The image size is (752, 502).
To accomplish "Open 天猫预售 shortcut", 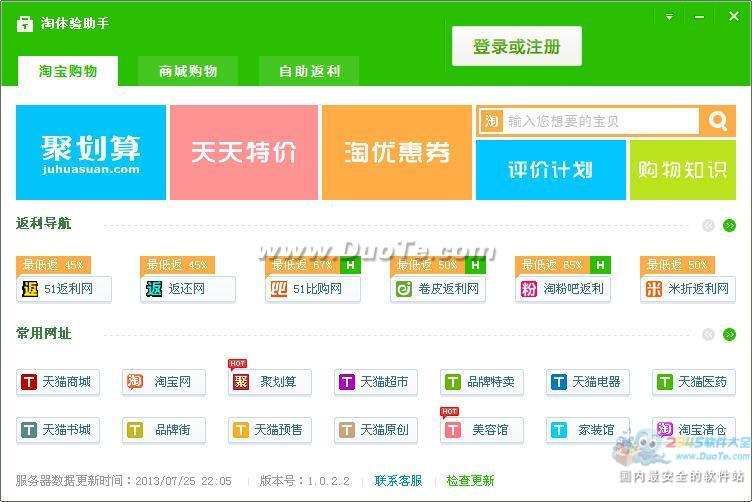I will (x=270, y=430).
